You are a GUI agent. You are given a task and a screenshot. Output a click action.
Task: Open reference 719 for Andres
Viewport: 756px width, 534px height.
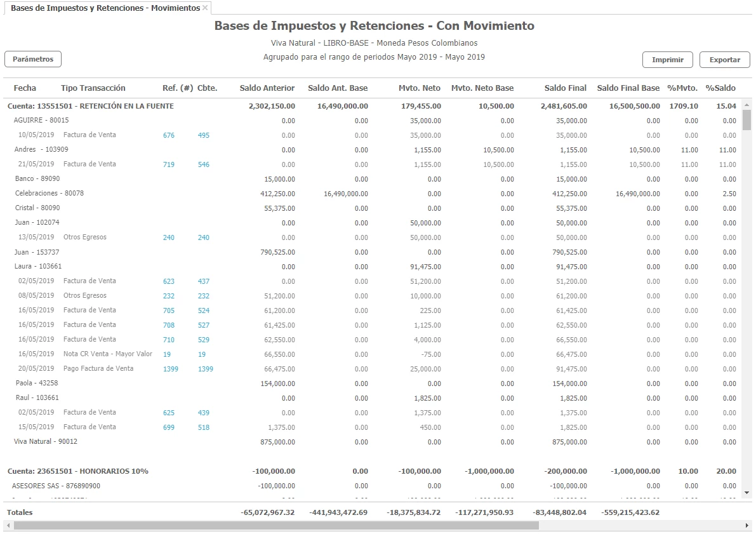coord(169,164)
